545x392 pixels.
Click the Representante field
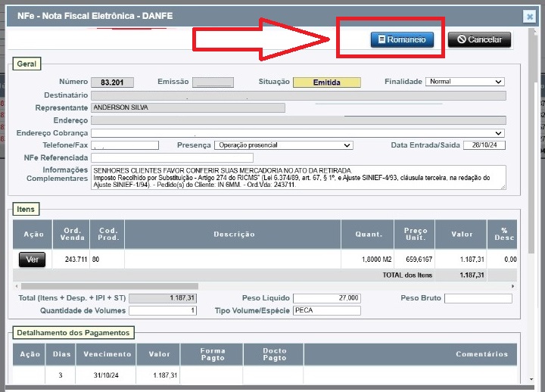(x=188, y=107)
